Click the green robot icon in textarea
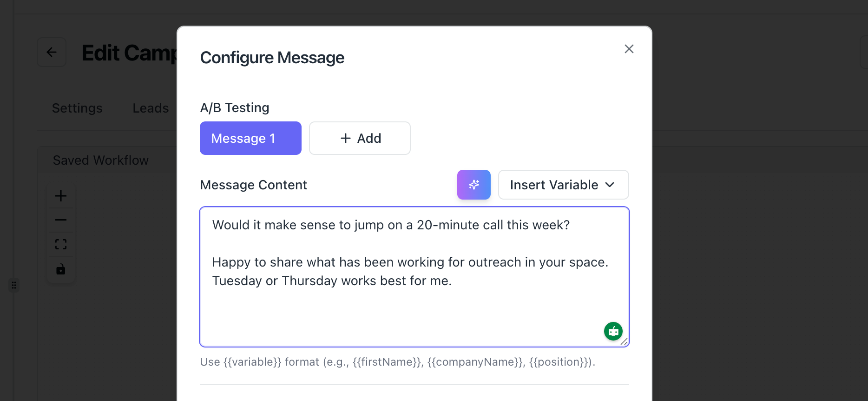Viewport: 868px width, 401px height. coord(613,331)
